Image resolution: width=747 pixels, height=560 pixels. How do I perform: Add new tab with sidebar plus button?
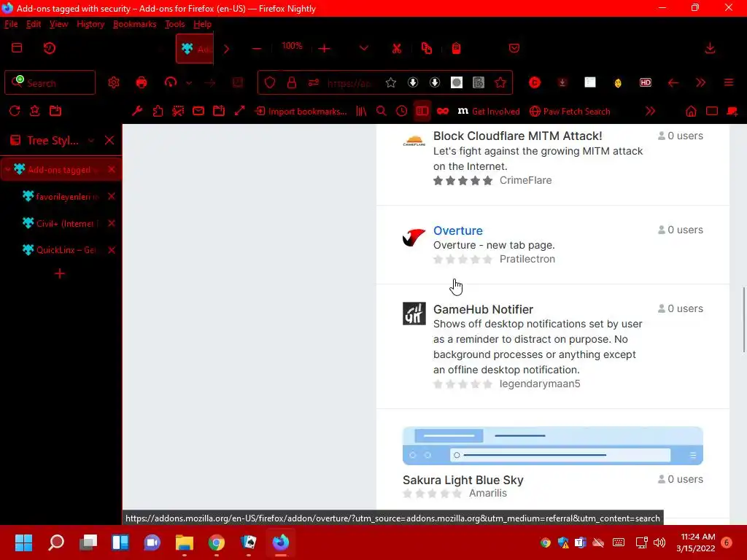(x=60, y=273)
